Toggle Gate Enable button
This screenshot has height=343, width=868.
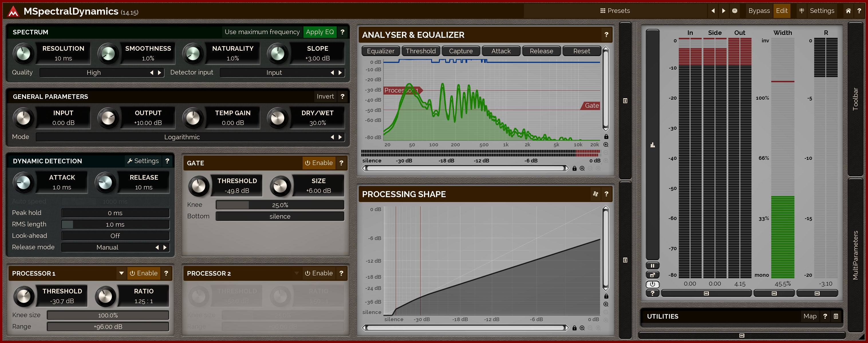point(319,163)
